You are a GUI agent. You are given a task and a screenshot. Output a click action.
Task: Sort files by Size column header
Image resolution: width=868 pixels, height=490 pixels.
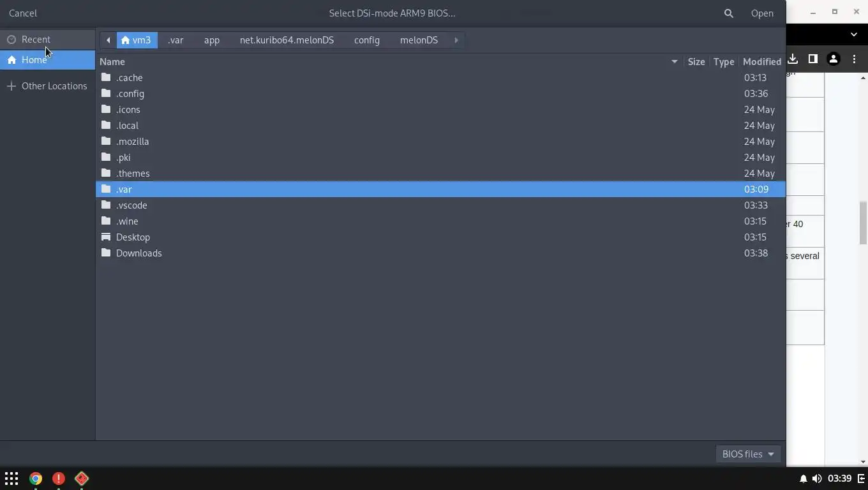pos(696,62)
